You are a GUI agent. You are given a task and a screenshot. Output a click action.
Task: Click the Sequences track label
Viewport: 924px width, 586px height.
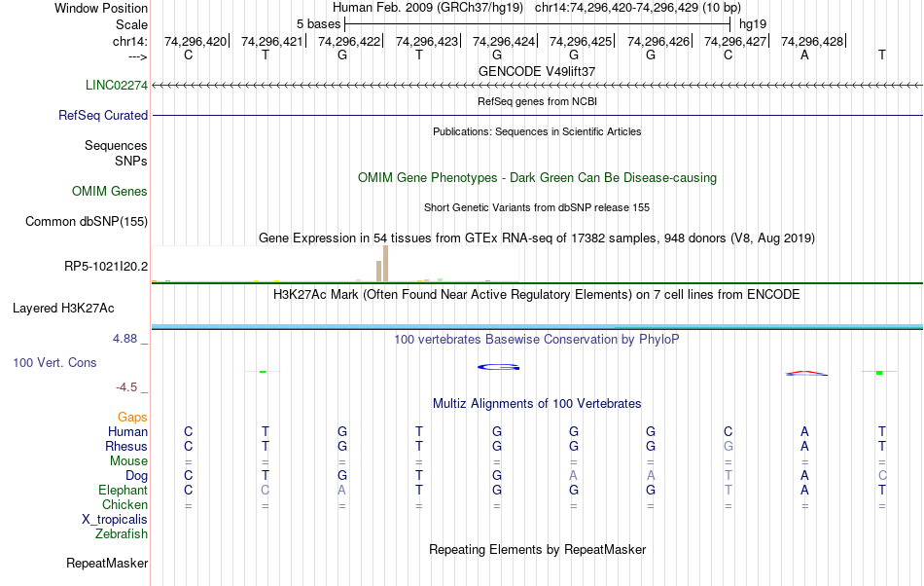(116, 145)
